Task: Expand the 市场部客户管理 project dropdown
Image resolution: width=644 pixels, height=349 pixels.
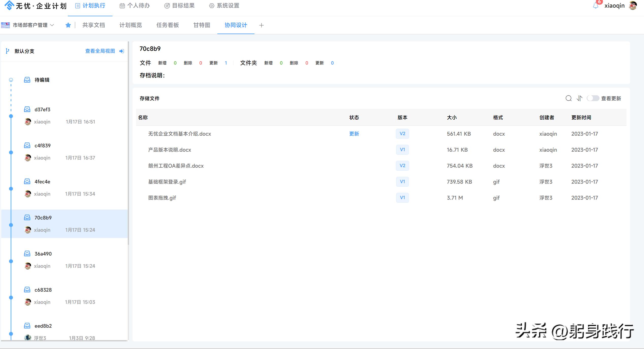Action: pos(52,25)
